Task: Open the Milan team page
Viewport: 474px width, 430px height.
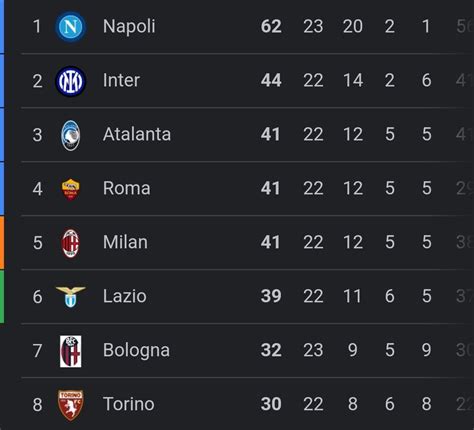Action: (x=125, y=242)
